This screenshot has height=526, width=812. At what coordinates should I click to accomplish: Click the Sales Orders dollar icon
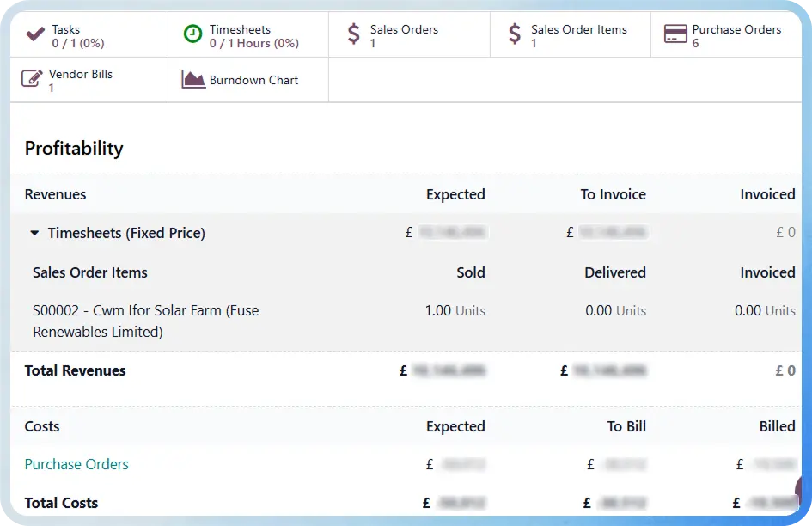(354, 34)
